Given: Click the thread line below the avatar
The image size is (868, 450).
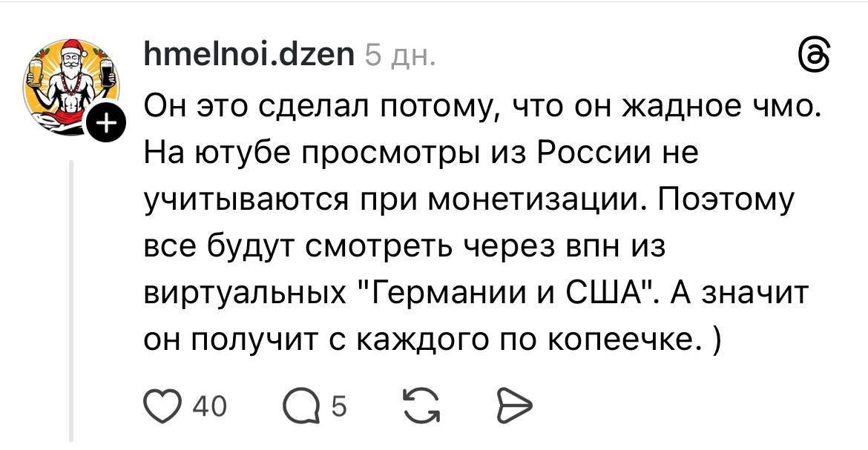Looking at the screenshot, I should click(x=71, y=297).
